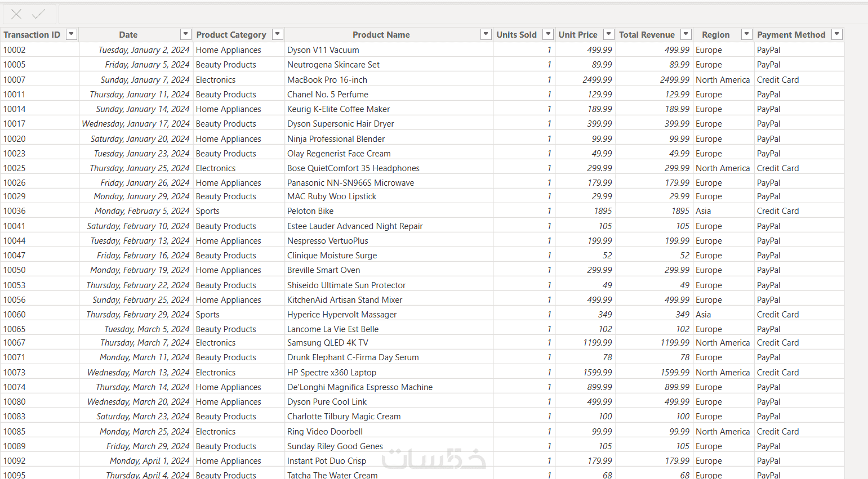The height and width of the screenshot is (479, 868).
Task: Select Sunday Riley Good Genes cell
Action: [389, 446]
